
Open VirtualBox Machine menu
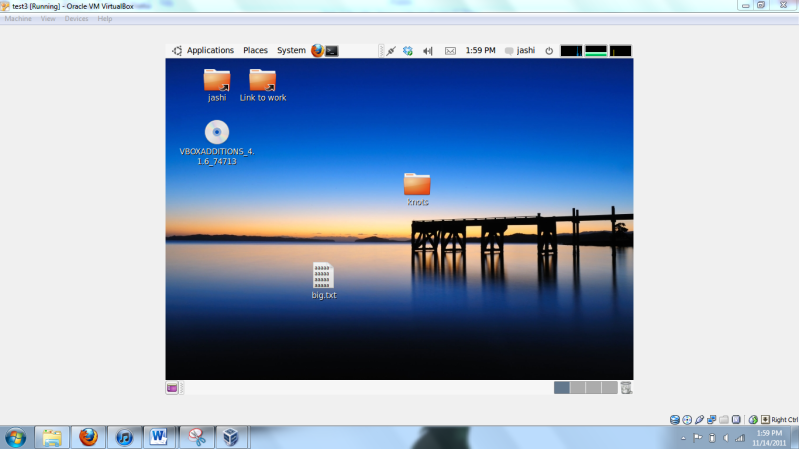pos(18,19)
